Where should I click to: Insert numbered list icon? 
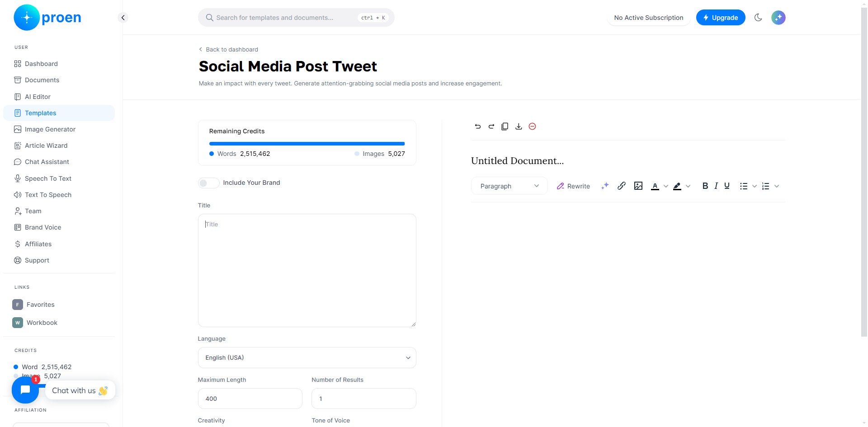[x=765, y=186]
